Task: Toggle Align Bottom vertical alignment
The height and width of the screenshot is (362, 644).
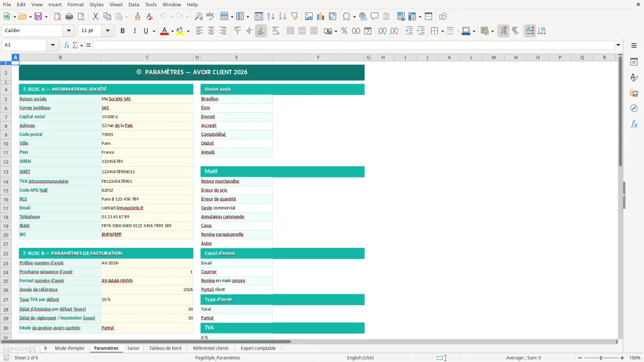Action: point(261,31)
